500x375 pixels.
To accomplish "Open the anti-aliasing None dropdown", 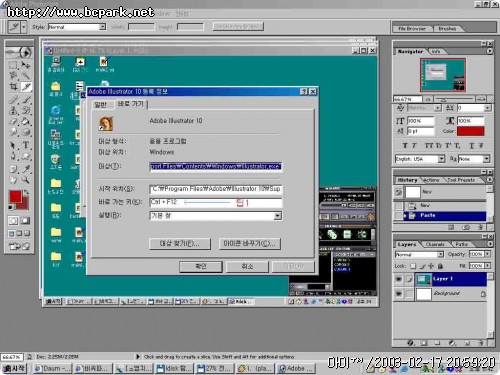I will click(x=486, y=159).
